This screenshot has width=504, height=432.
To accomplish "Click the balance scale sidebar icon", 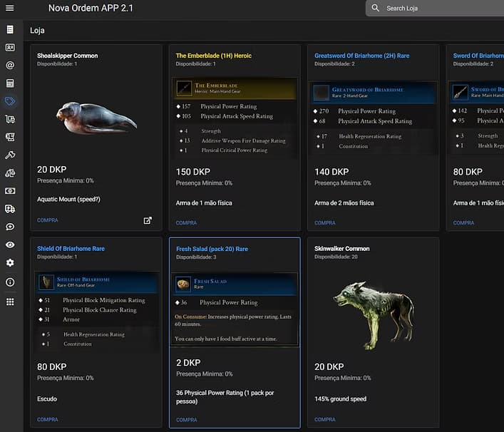I will click(x=10, y=173).
